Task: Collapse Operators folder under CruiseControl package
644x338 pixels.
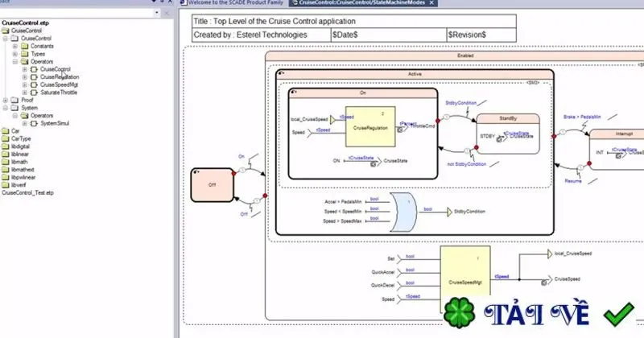Action: pyautogui.click(x=15, y=62)
